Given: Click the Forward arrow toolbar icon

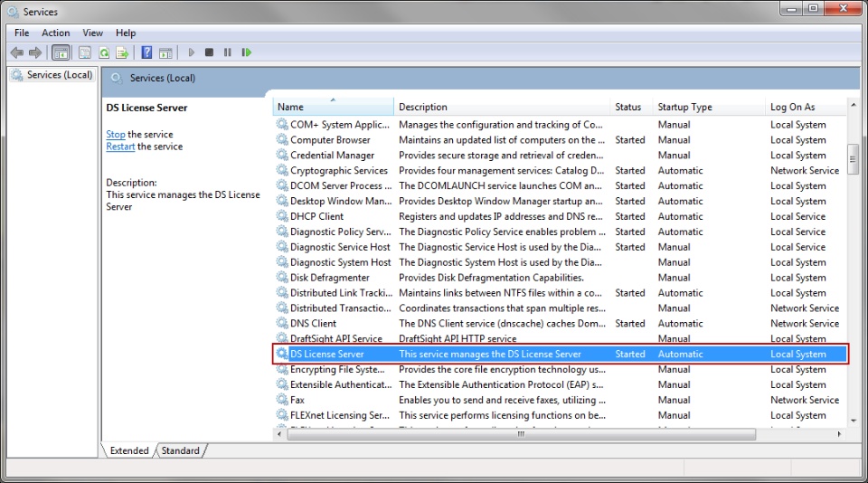Looking at the screenshot, I should 35,52.
